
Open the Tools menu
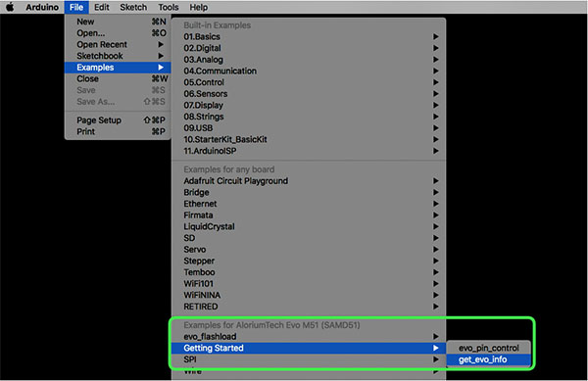tap(168, 7)
